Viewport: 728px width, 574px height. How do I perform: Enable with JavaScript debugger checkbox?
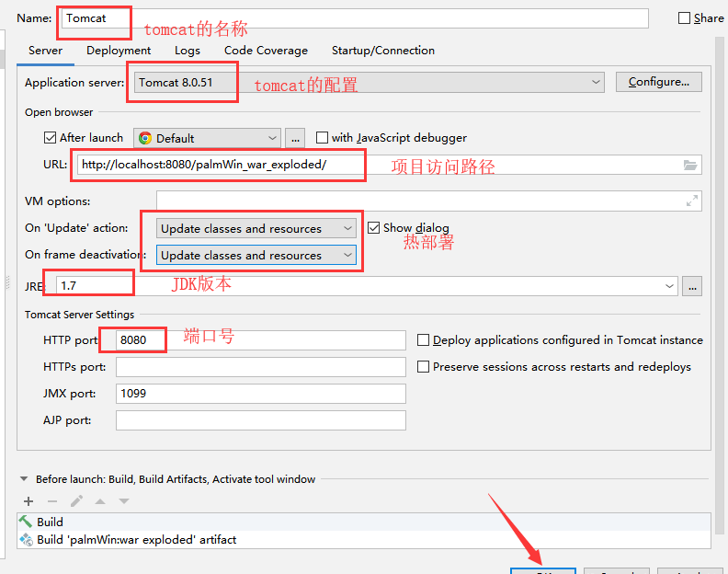pos(322,138)
